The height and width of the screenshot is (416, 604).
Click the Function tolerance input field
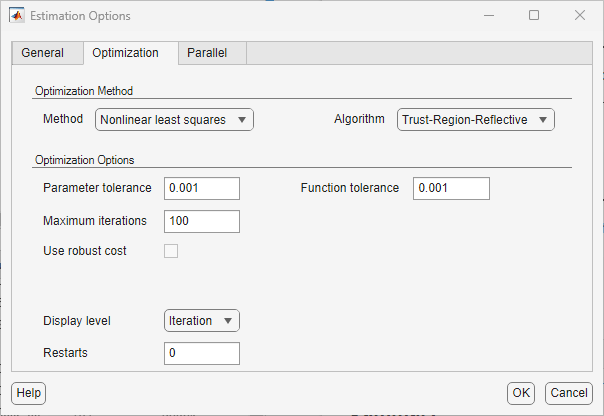click(451, 188)
